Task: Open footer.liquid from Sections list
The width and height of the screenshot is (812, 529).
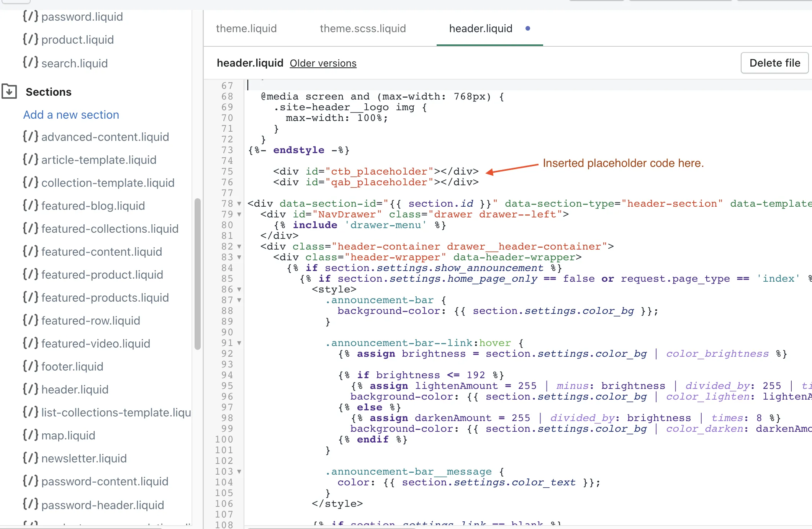Action: coord(72,366)
